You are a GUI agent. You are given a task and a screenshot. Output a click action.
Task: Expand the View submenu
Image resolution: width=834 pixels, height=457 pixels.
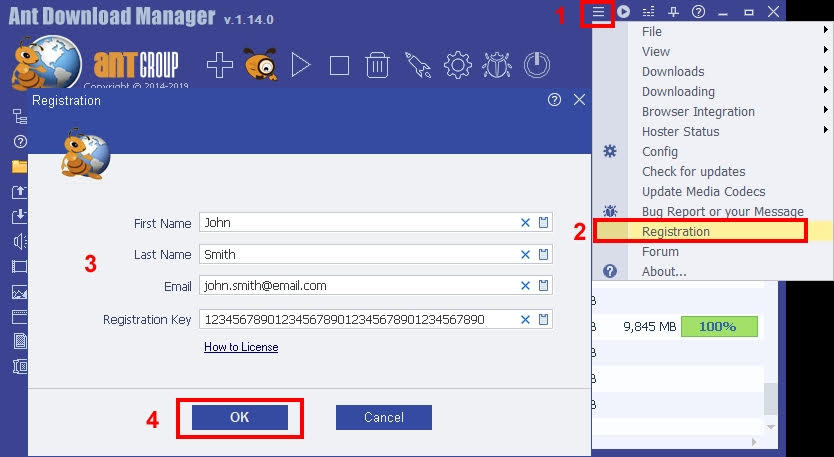(712, 52)
